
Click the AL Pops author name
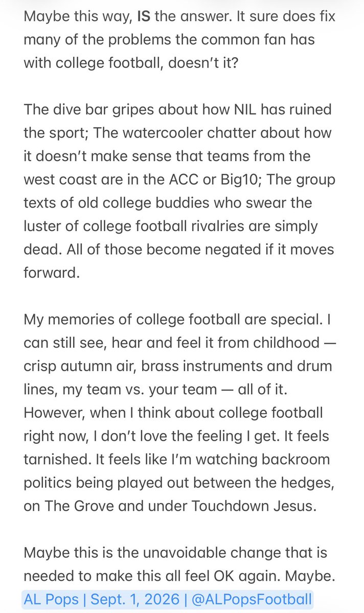click(x=51, y=599)
